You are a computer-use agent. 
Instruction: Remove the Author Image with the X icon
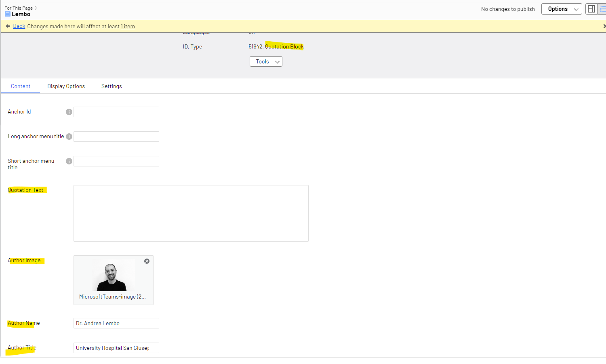[147, 261]
